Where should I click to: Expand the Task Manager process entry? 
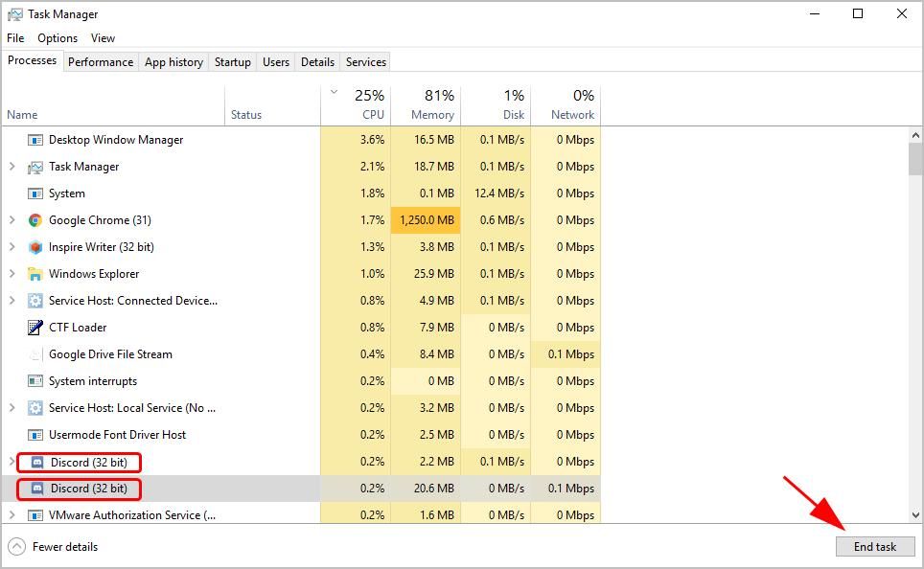[12, 167]
